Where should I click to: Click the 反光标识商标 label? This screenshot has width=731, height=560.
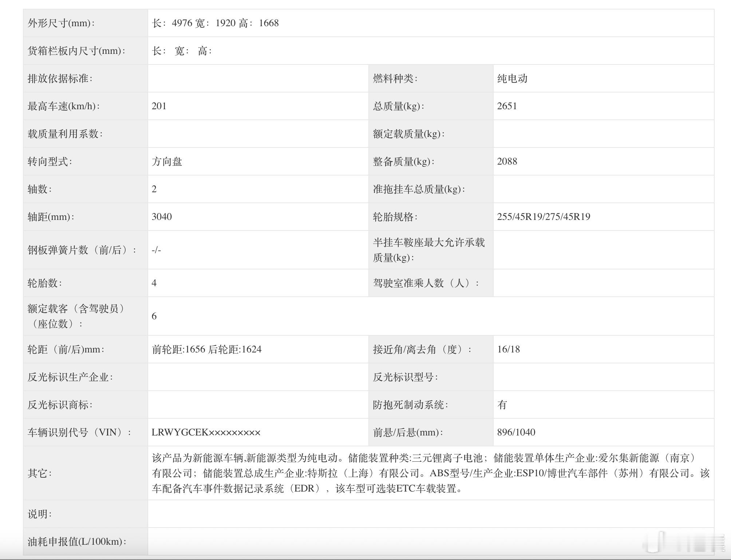pos(60,405)
